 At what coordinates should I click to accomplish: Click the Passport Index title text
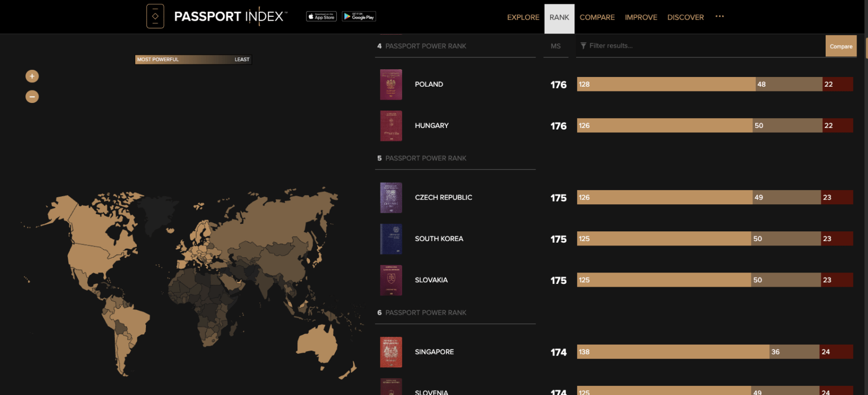coord(230,16)
